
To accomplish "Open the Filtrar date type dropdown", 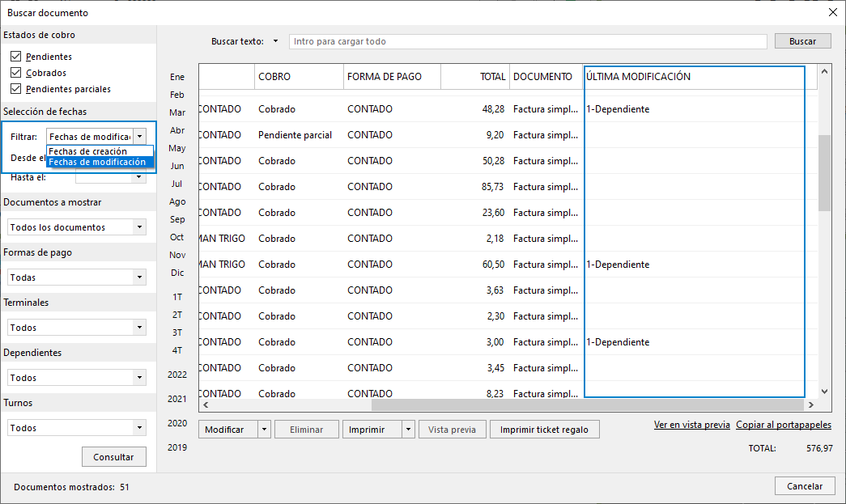I will (x=139, y=137).
